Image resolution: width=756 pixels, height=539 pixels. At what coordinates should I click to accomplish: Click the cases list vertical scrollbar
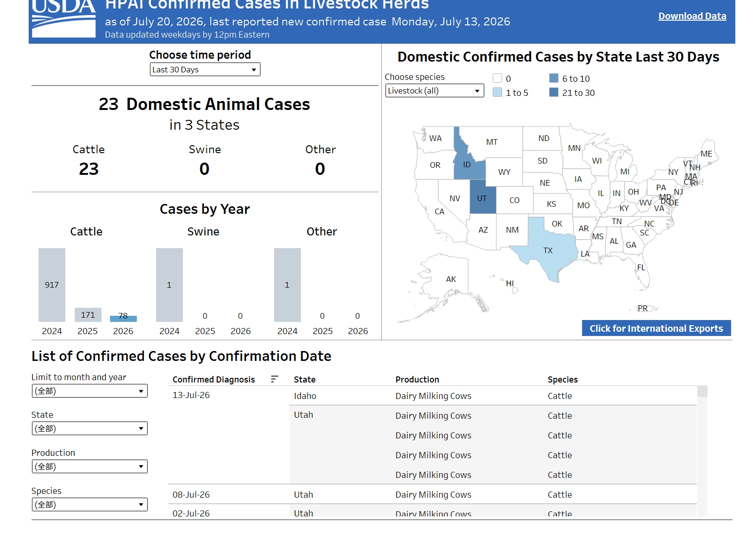702,450
